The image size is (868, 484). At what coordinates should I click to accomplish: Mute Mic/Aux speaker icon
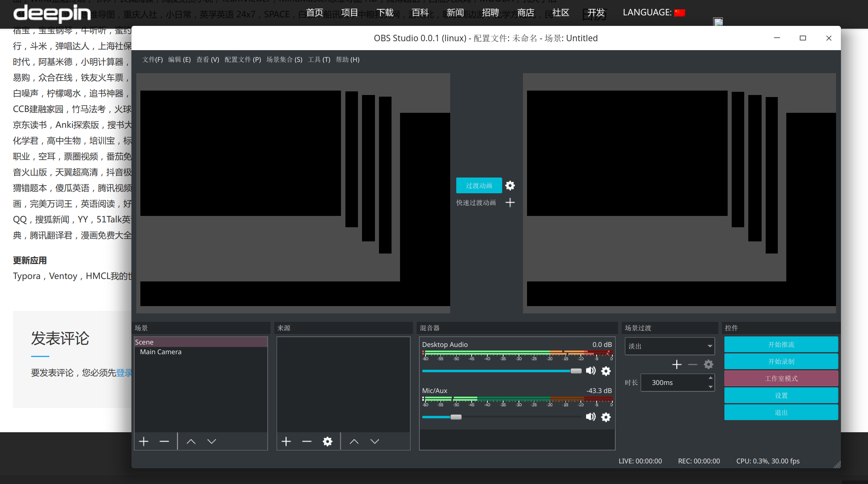pos(591,417)
